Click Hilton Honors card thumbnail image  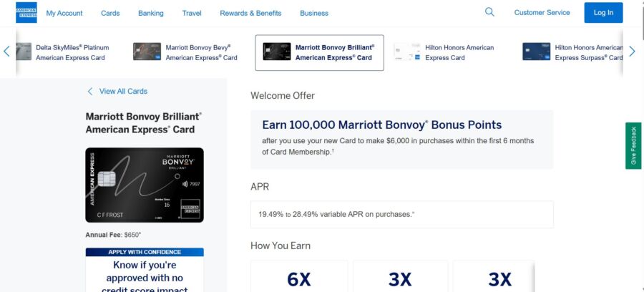(x=406, y=52)
